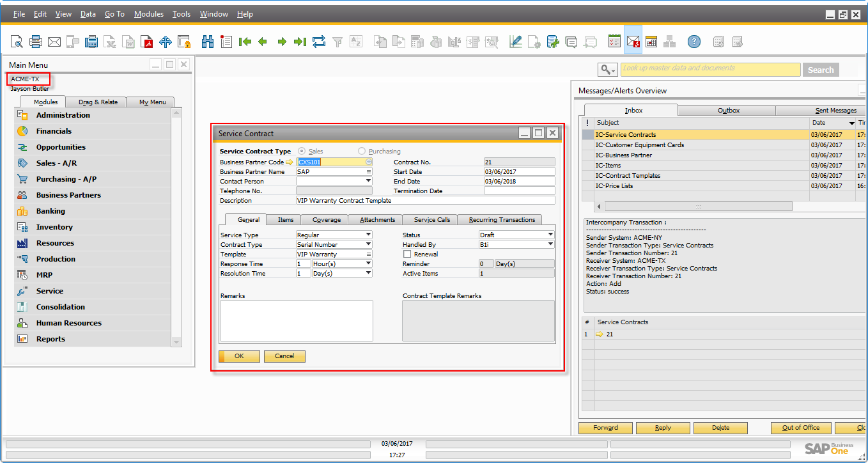Go to the first data record
Screen dimensions: 868x463
pyautogui.click(x=245, y=42)
